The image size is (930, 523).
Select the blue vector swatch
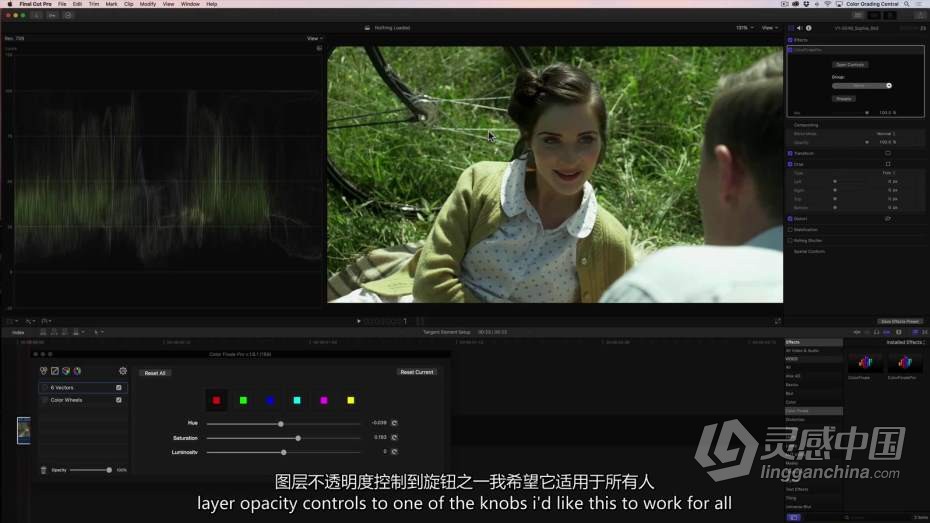point(270,401)
